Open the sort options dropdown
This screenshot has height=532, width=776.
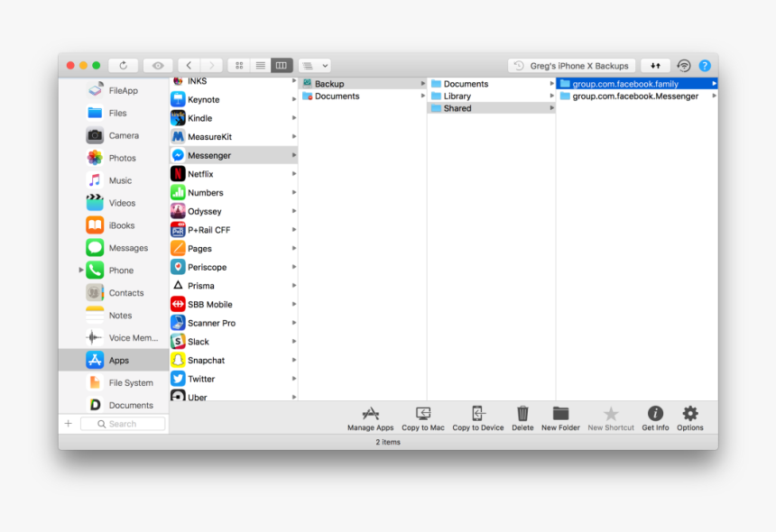tap(315, 65)
